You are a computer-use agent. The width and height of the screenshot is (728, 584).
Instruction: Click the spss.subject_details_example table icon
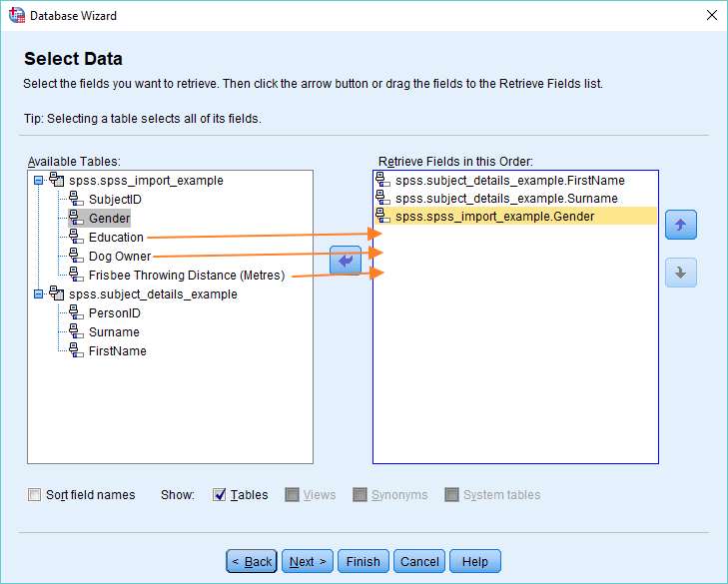point(57,292)
